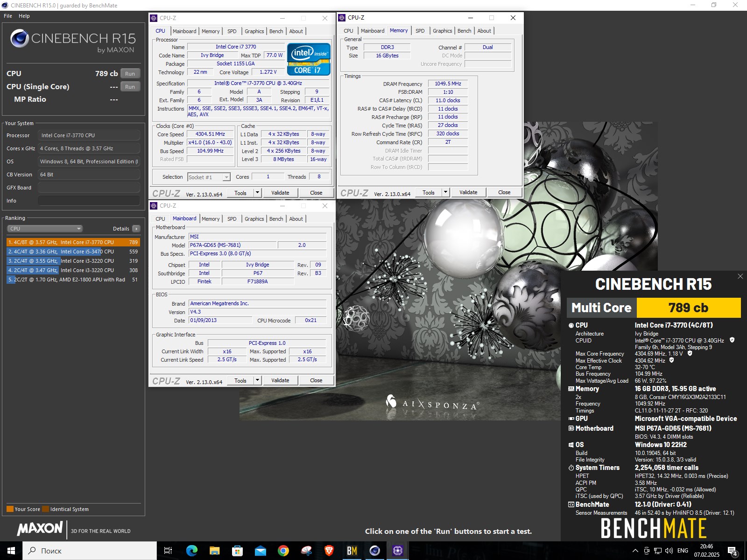Screen dimensions: 747x560
Task: Click Close button in CPU-Z Memory window
Action: pyautogui.click(x=504, y=192)
